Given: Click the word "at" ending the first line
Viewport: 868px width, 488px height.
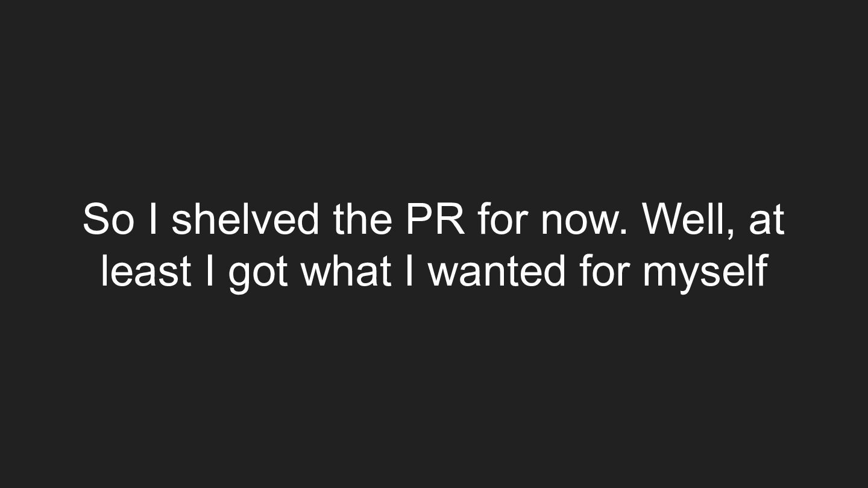Looking at the screenshot, I should coord(766,221).
